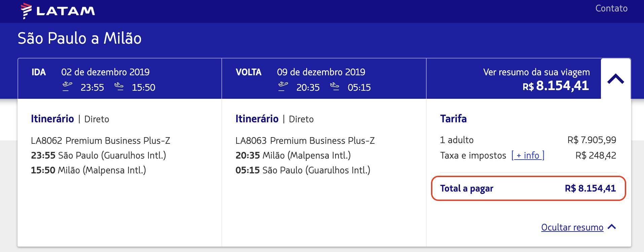The image size is (644, 252).
Task: Click flight LA8063 Premium Business Plus-Z
Action: click(x=305, y=140)
